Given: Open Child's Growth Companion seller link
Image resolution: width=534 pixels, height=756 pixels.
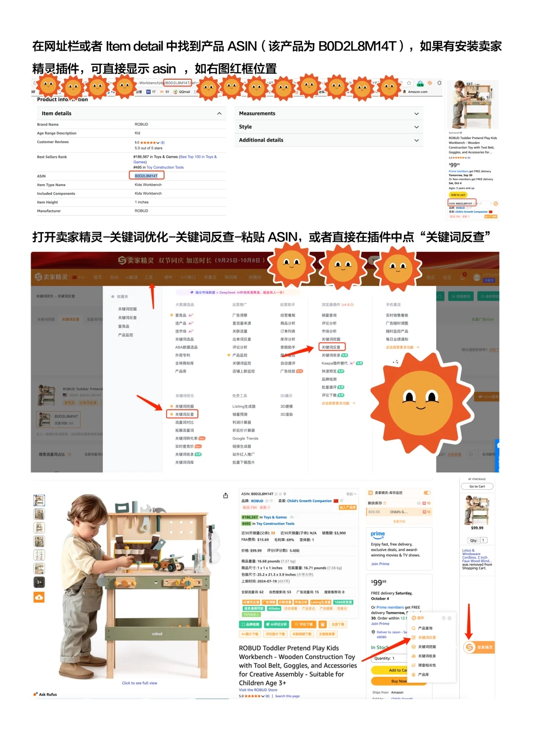Looking at the screenshot, I should (x=310, y=501).
